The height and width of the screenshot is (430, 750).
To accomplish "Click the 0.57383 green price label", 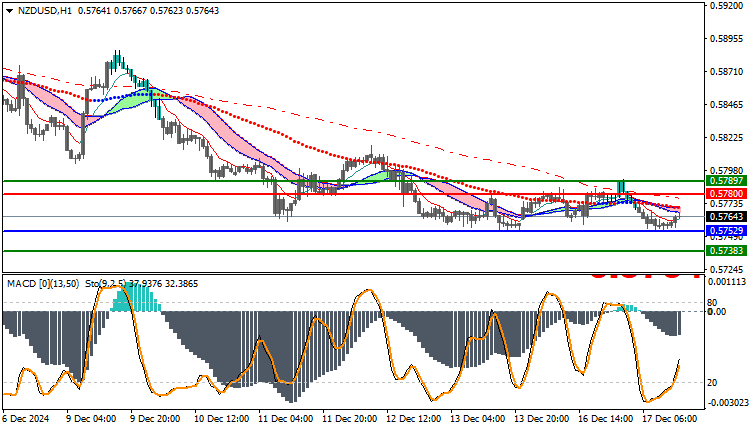I will coord(726,251).
